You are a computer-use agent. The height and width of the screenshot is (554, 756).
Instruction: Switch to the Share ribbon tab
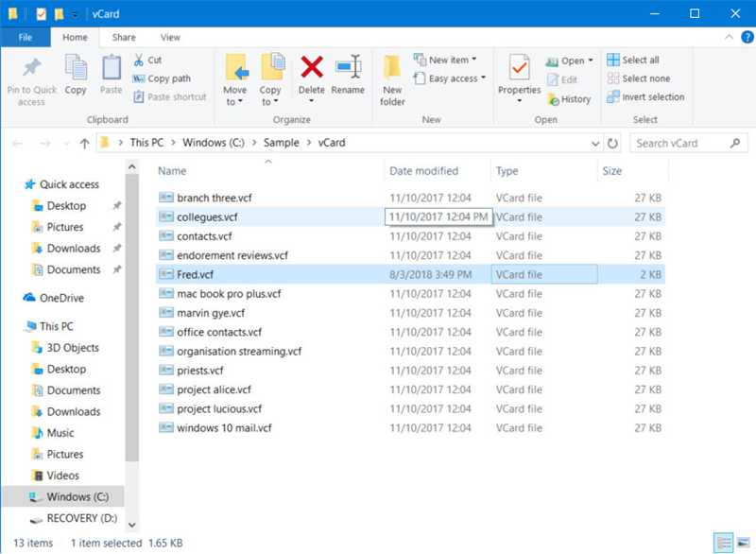click(x=124, y=37)
